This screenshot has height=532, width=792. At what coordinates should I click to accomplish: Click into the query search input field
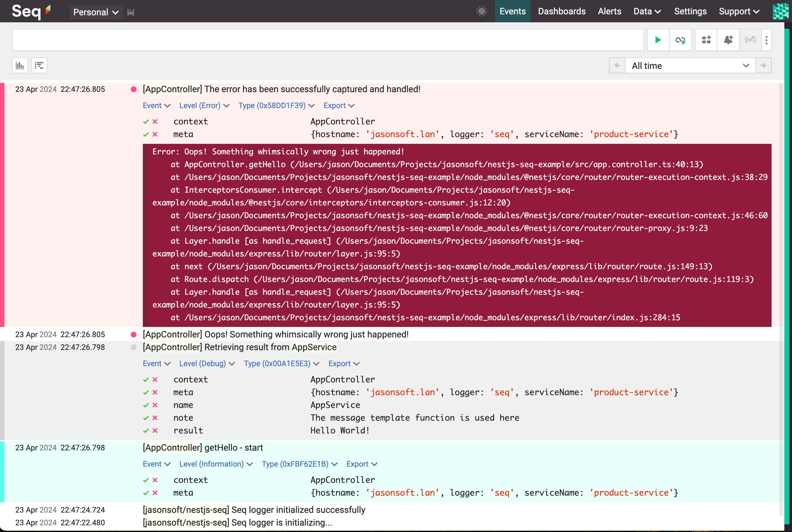327,40
